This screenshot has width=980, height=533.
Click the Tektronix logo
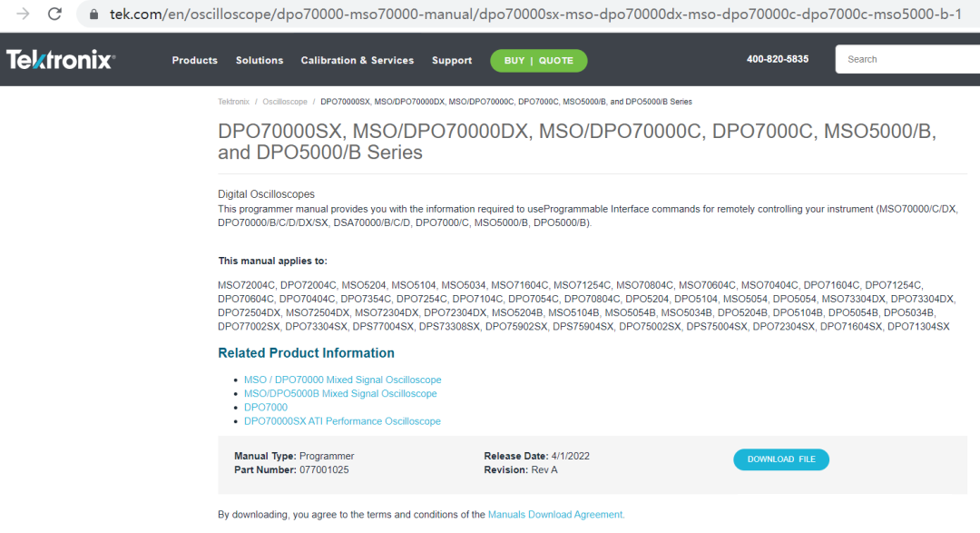coord(61,59)
